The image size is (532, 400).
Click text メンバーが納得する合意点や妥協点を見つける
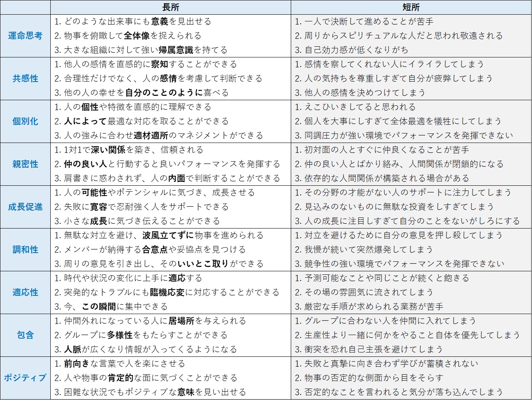154,250
